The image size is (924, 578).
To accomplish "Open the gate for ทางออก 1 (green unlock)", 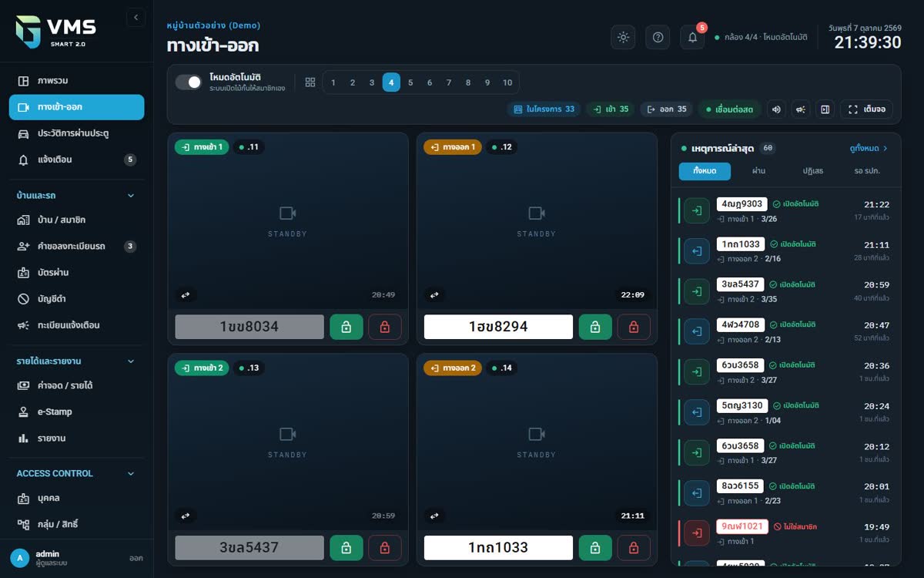I will [595, 327].
